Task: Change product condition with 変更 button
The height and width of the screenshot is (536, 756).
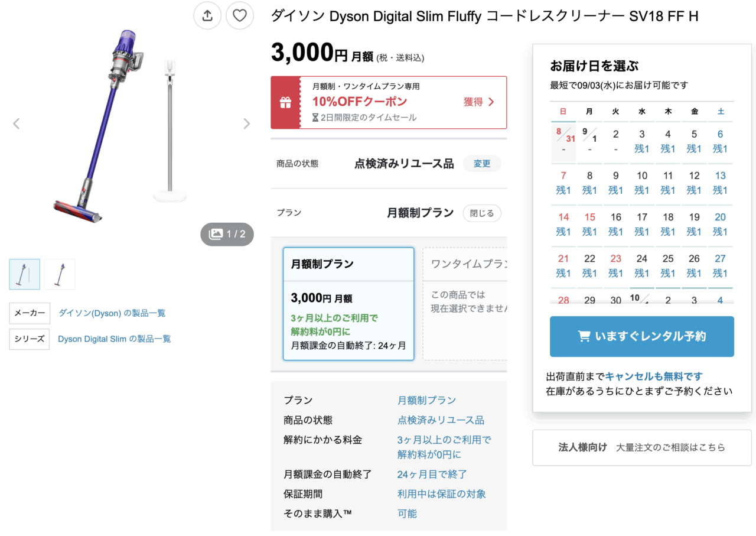Action: 481,164
